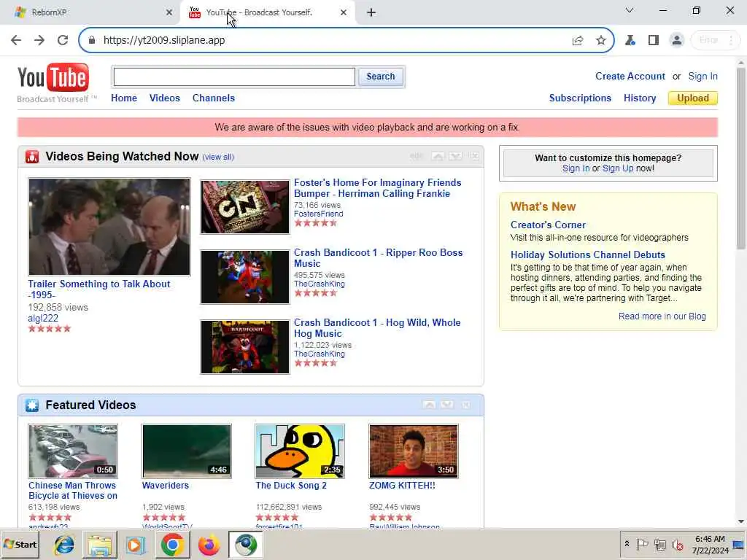This screenshot has width=747, height=560.
Task: Focus the YouTube search input box
Action: click(x=234, y=77)
